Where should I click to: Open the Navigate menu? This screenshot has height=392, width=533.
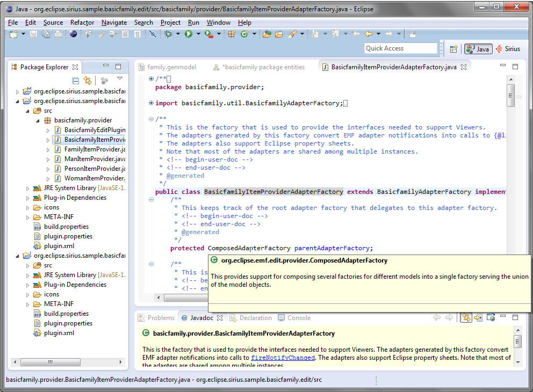coord(114,23)
